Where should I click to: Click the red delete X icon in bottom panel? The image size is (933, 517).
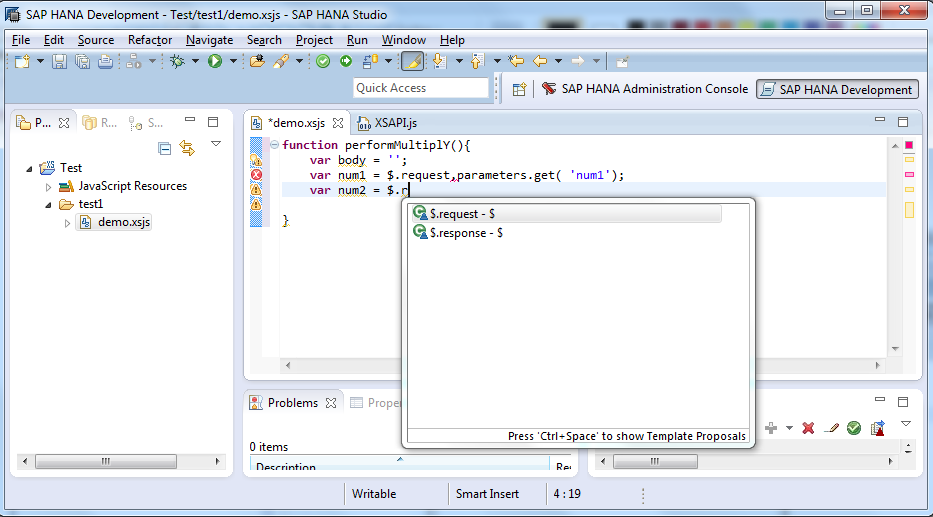pyautogui.click(x=808, y=428)
